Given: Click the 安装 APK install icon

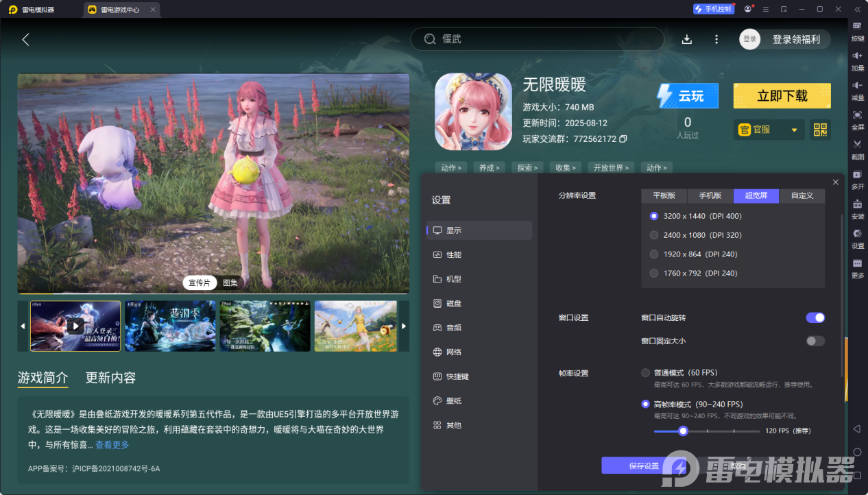Looking at the screenshot, I should click(857, 204).
